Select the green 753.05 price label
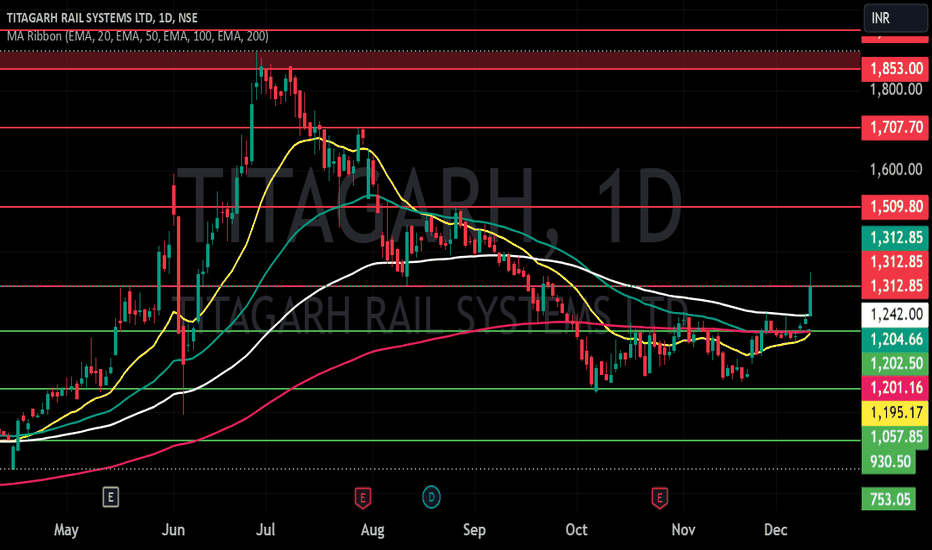Image resolution: width=932 pixels, height=550 pixels. (889, 499)
